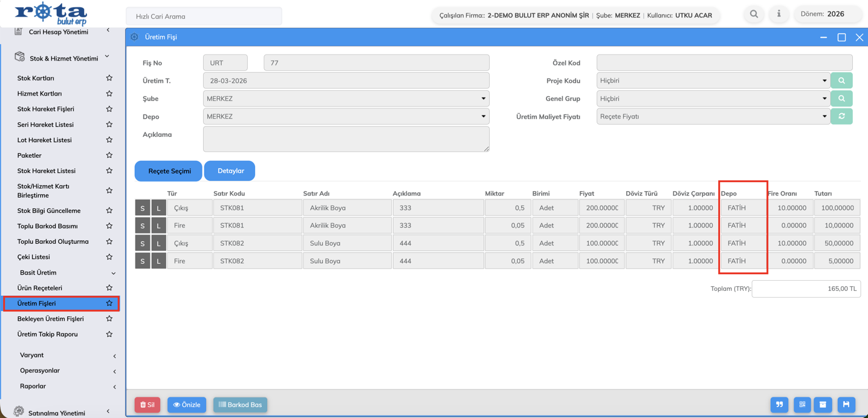The image size is (868, 418).
Task: Open the magnifier search in top bar
Action: [x=754, y=14]
